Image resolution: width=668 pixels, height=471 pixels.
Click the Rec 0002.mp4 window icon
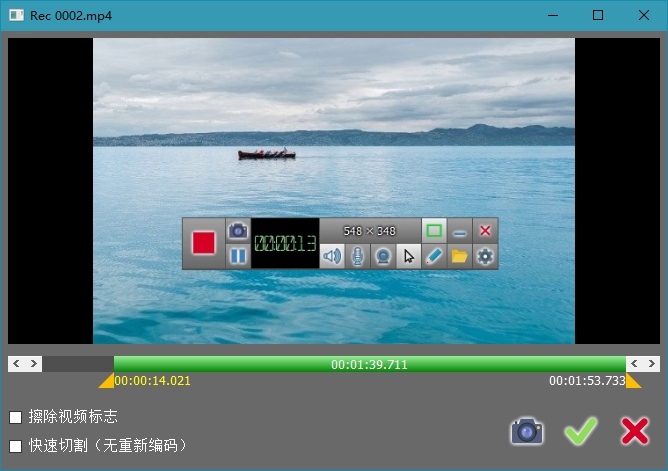click(x=17, y=15)
